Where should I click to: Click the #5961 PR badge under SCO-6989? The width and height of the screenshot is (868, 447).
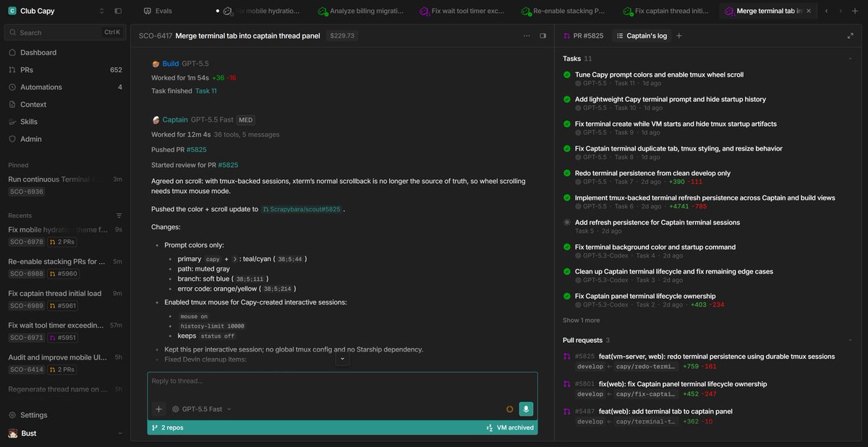point(63,306)
